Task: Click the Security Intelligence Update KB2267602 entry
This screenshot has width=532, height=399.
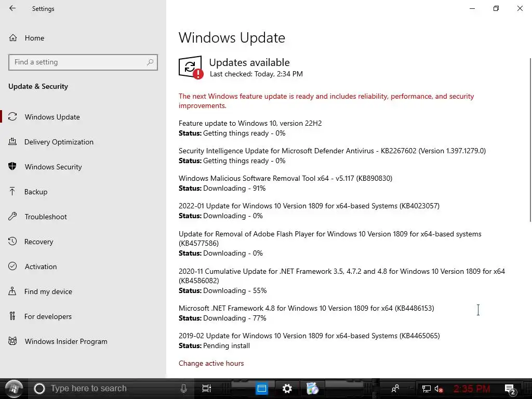Action: tap(332, 151)
